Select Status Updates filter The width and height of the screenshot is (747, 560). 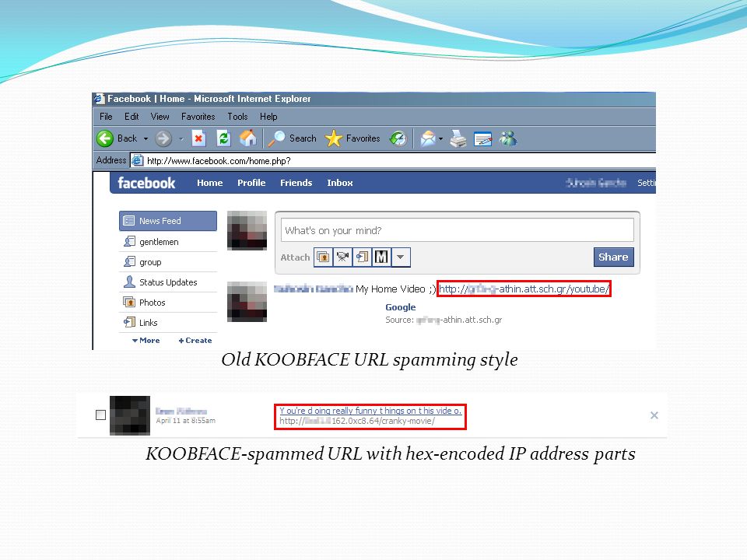tap(168, 282)
